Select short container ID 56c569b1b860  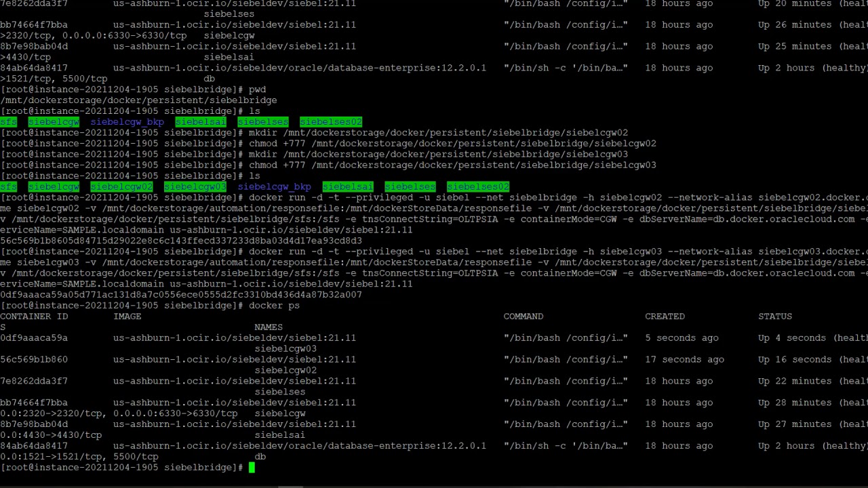34,360
